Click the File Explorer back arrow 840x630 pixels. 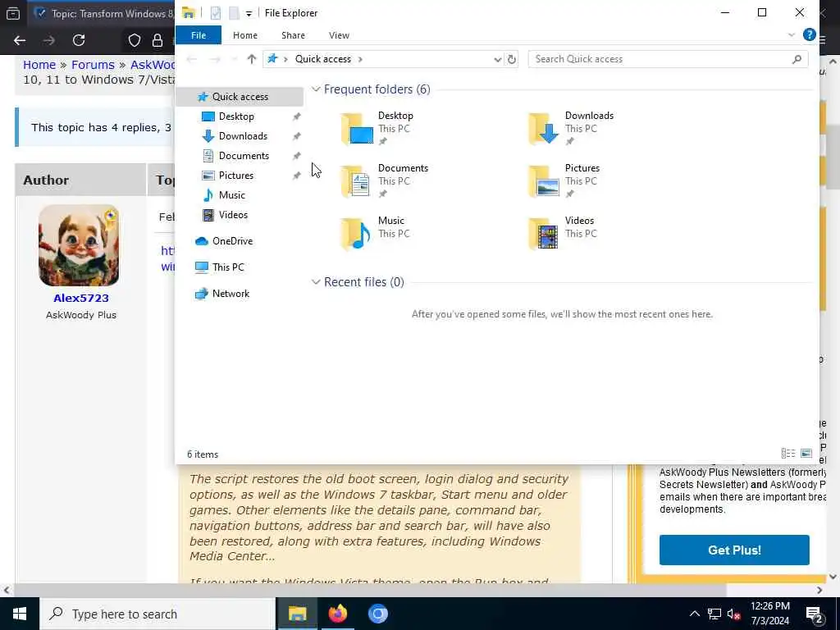coord(192,59)
